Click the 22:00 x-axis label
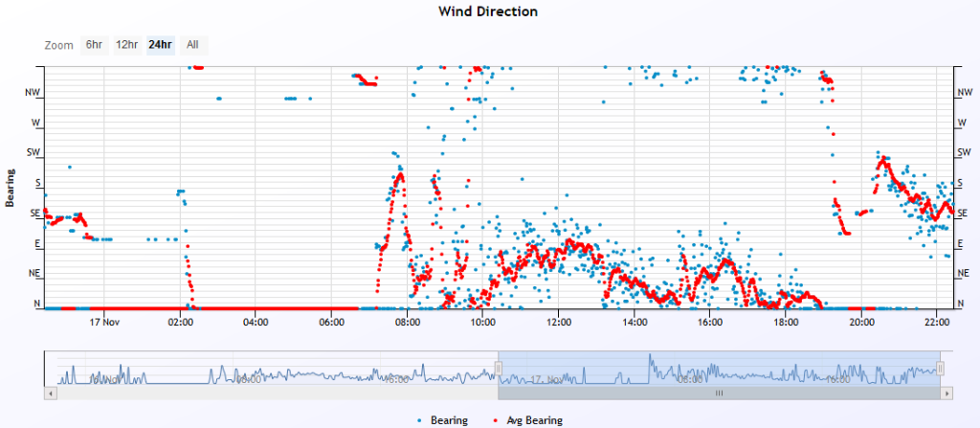 tap(936, 323)
